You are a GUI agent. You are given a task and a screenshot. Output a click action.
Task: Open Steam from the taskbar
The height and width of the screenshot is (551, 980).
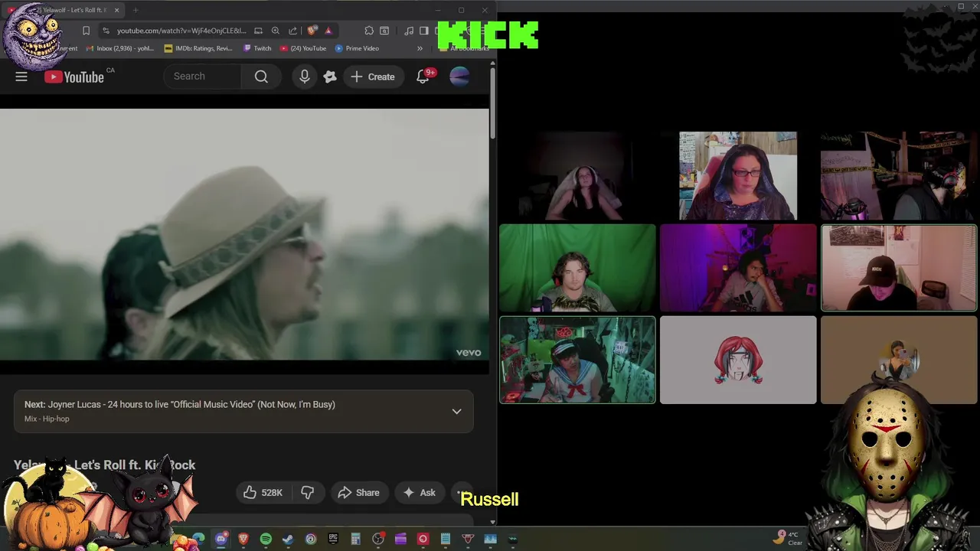coord(288,539)
